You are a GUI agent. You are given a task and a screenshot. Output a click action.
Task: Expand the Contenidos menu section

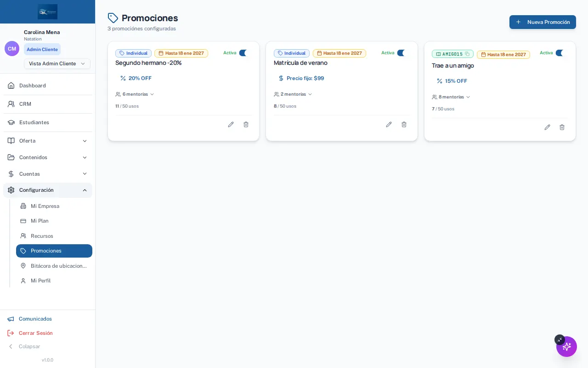48,157
